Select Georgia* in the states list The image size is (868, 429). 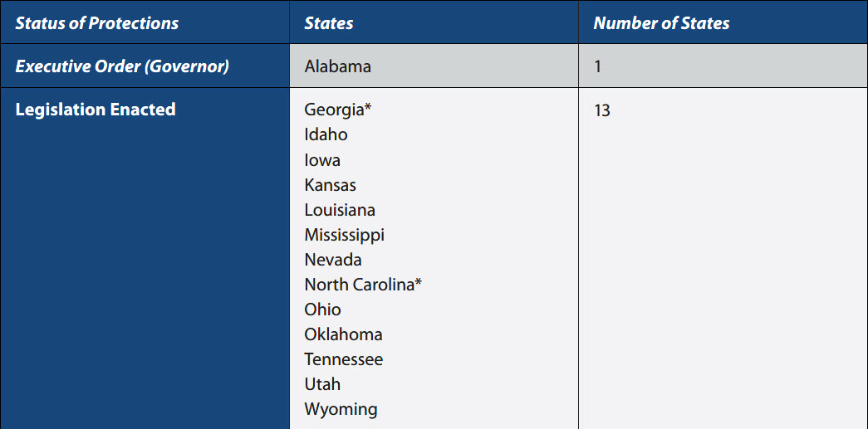point(336,110)
